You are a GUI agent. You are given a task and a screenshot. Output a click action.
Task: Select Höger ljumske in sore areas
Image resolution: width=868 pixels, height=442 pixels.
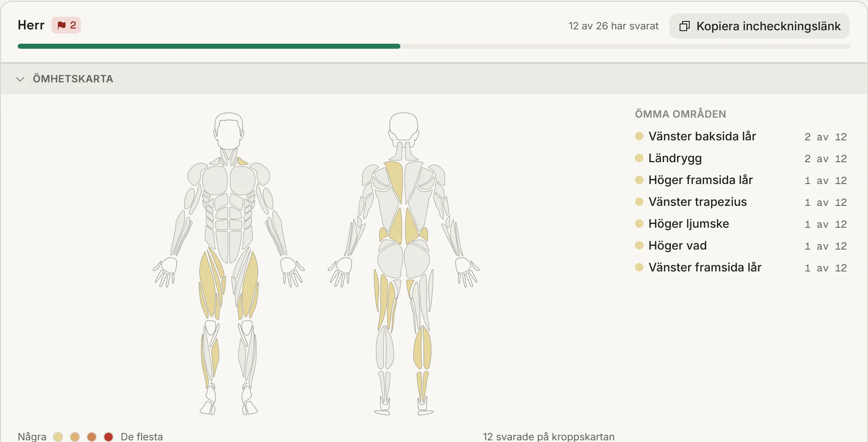point(741,224)
